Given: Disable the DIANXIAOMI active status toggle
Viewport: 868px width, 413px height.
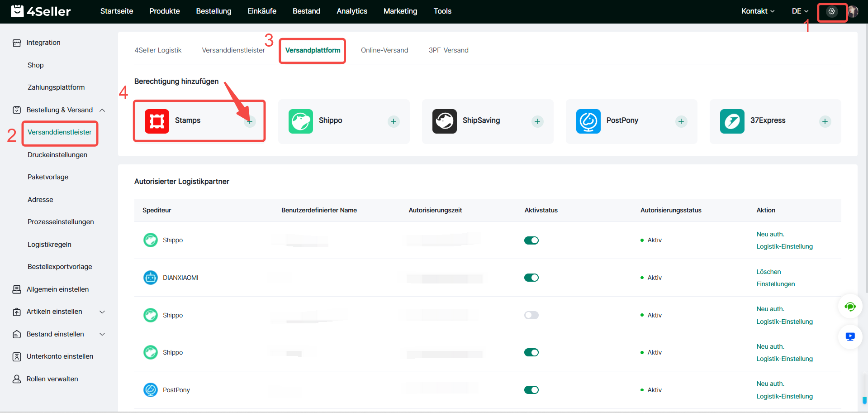Looking at the screenshot, I should click(531, 278).
